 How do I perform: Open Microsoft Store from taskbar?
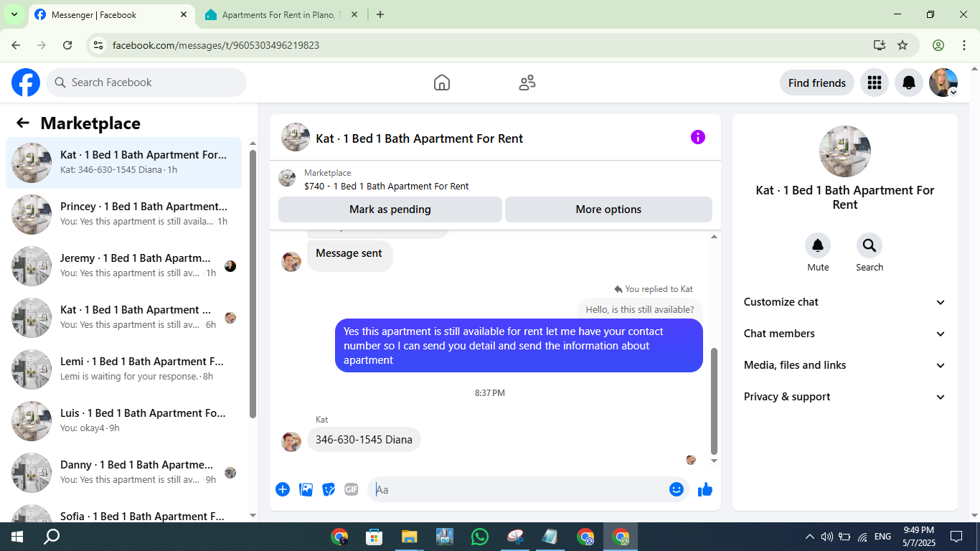tap(374, 537)
